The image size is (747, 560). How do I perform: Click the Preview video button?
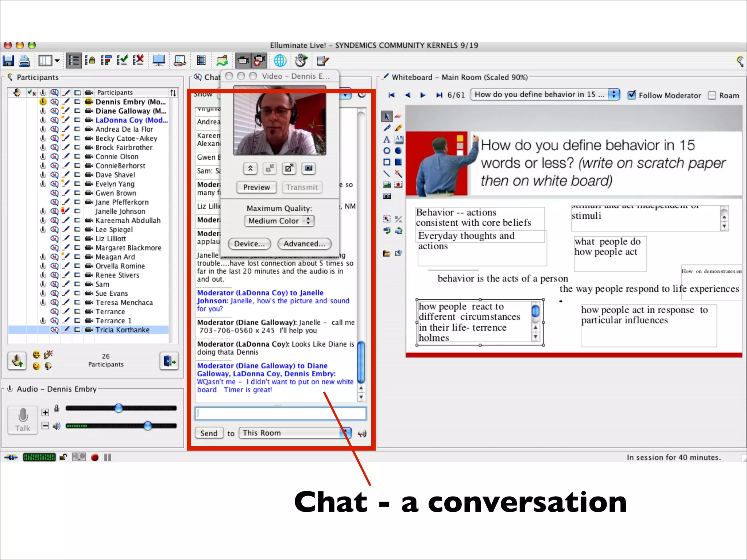pos(256,187)
